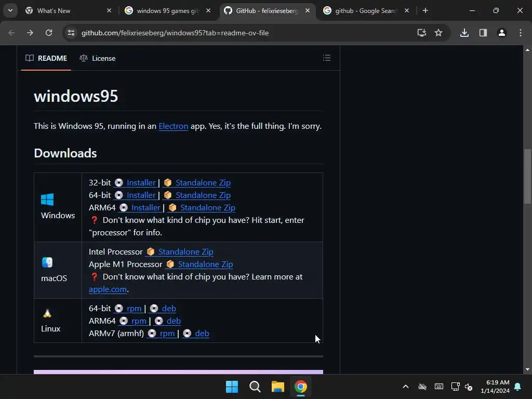
Task: Click the windows95 README heading
Action: tap(76, 96)
